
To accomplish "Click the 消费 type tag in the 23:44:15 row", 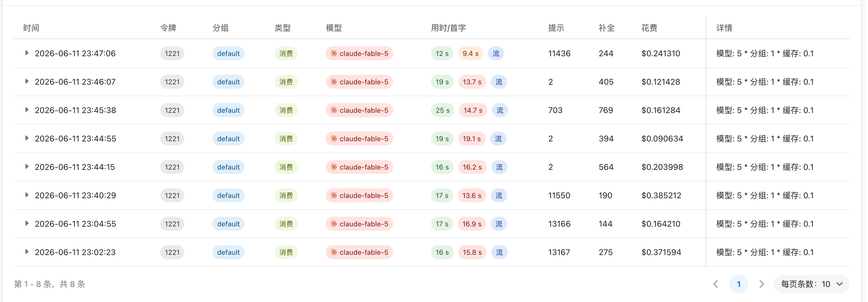I will [x=286, y=167].
